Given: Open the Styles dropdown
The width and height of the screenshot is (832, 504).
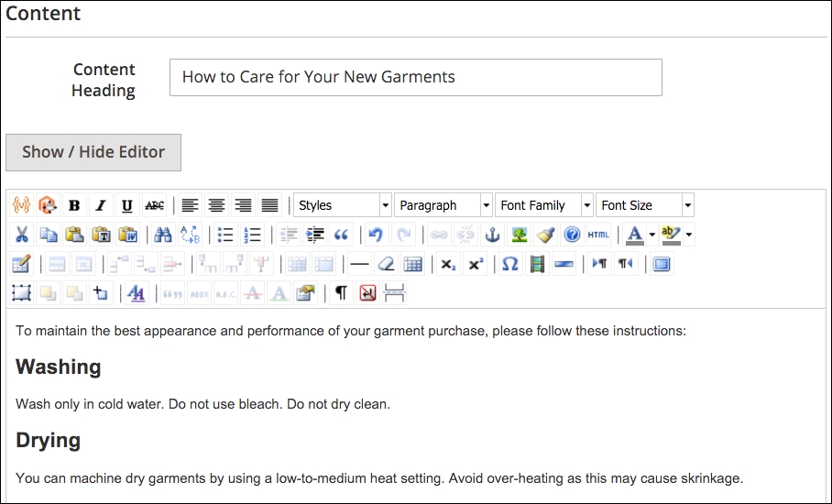Looking at the screenshot, I should (x=343, y=205).
